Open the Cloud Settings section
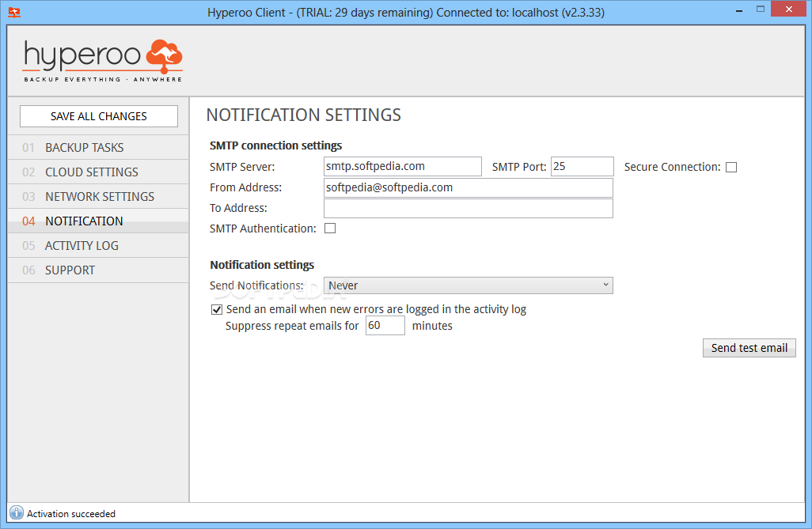Viewport: 812px width, 529px height. tap(98, 172)
